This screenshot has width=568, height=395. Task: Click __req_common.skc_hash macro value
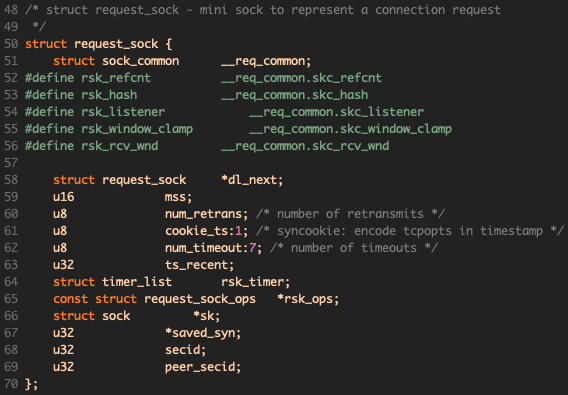pos(295,95)
